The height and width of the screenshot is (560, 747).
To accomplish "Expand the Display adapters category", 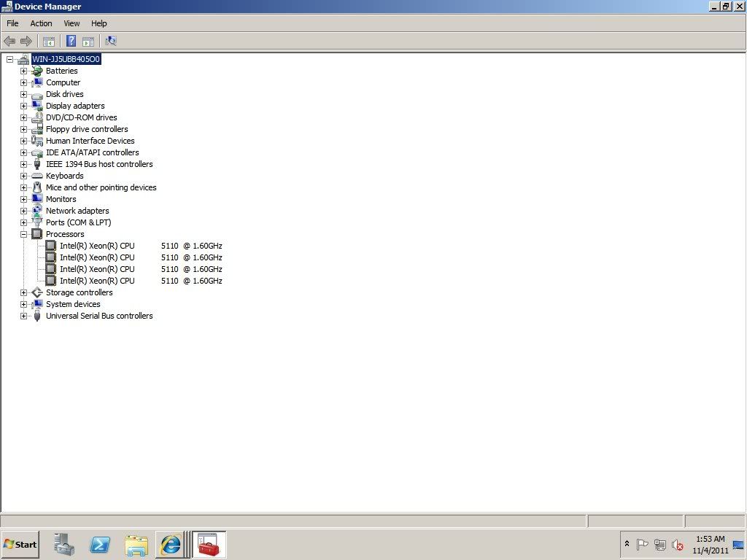I will click(23, 106).
